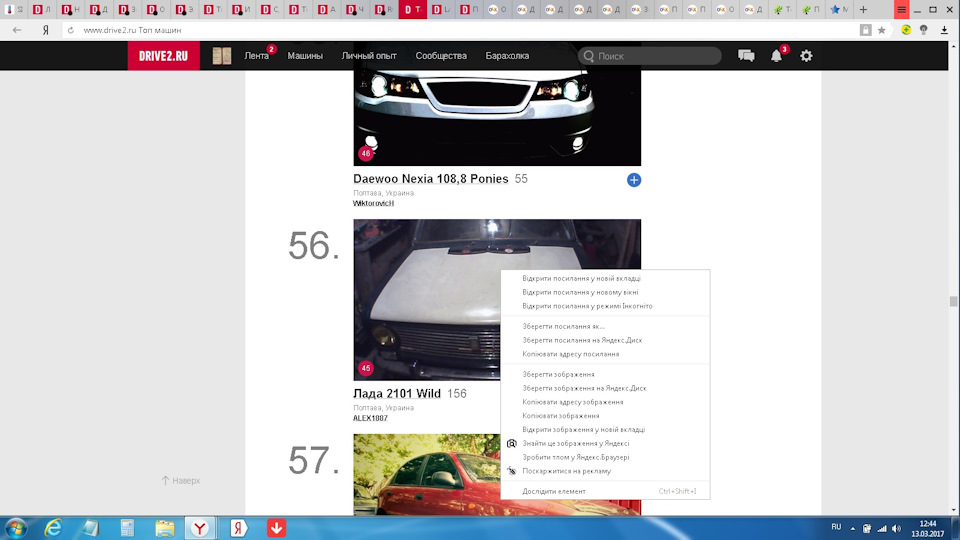
Task: Choose Копіювати адресу посилання
Action: point(606,354)
